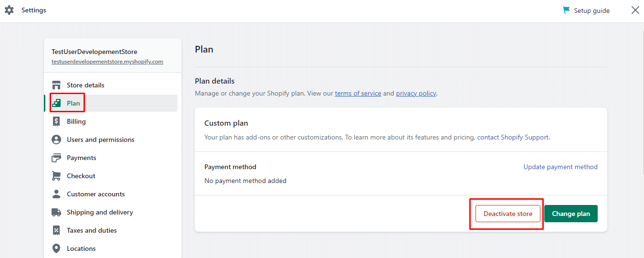Viewport: 644px width, 258px height.
Task: Click the Store details storefront icon
Action: (x=56, y=85)
